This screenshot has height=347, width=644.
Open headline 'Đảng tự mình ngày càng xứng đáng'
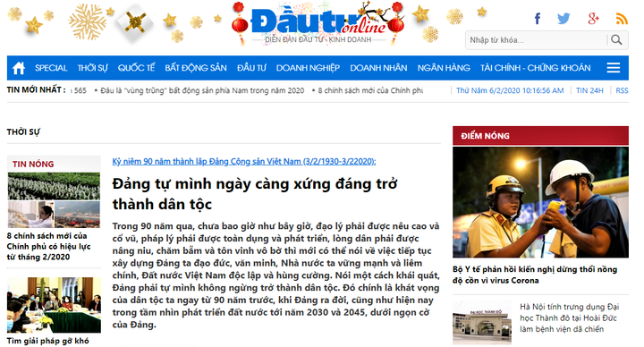[255, 193]
